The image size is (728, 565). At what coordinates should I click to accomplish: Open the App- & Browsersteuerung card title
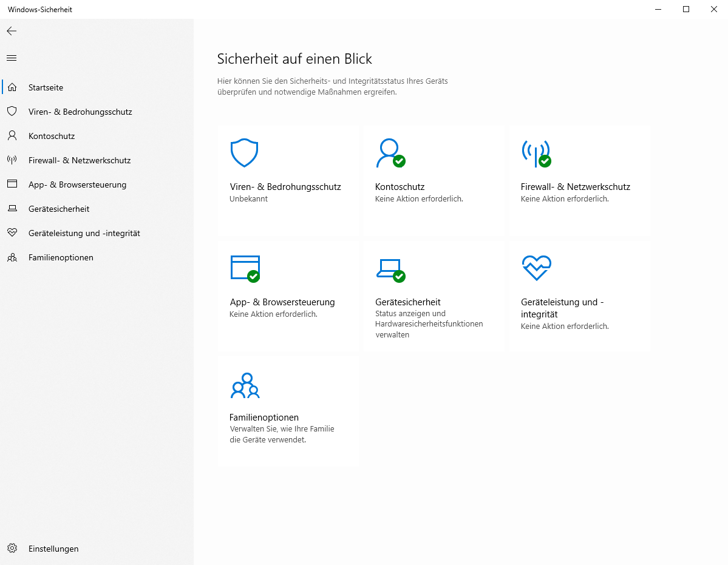(x=282, y=302)
